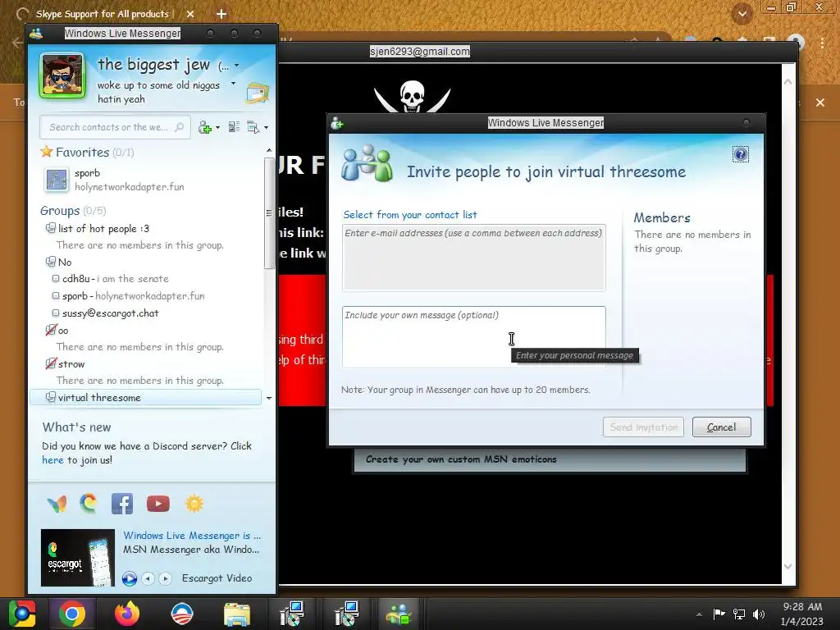Screen dimensions: 840x630
Task: Click 'Create your own custom MSN emoticons' banner
Action: coord(550,459)
